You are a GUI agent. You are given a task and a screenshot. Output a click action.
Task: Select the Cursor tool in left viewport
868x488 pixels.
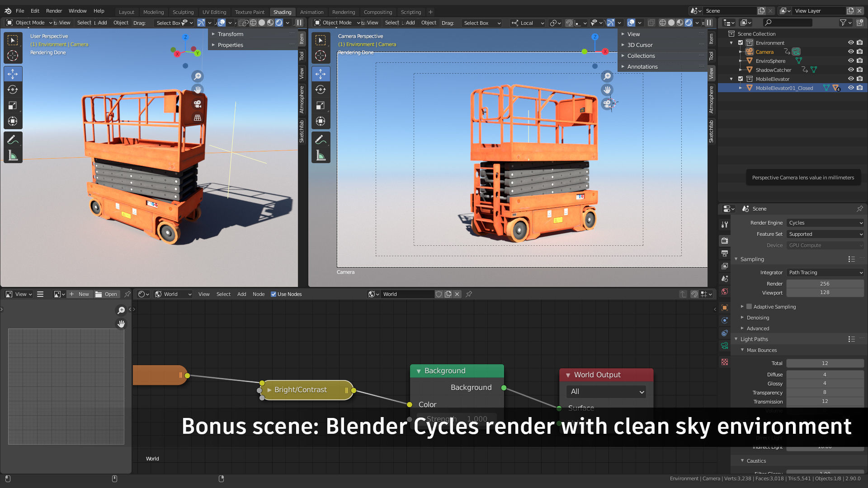pos(13,56)
